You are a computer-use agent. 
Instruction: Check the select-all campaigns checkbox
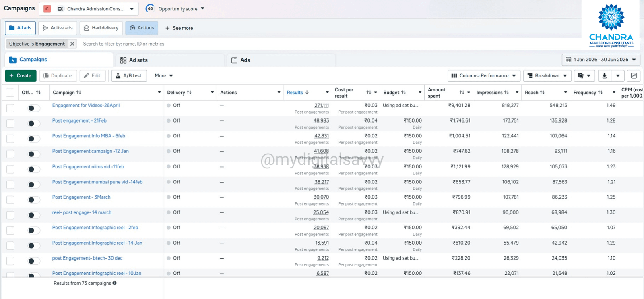click(x=10, y=93)
